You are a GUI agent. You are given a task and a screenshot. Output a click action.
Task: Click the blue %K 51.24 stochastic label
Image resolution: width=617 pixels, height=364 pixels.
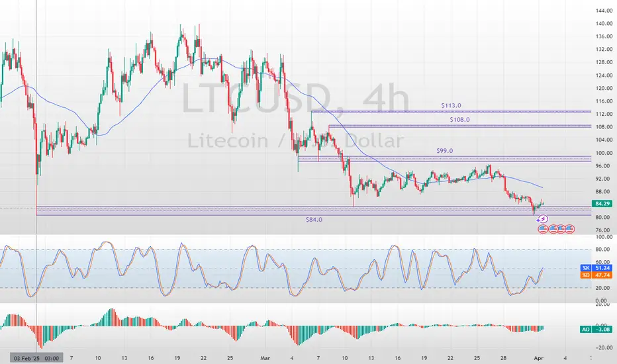click(x=596, y=268)
